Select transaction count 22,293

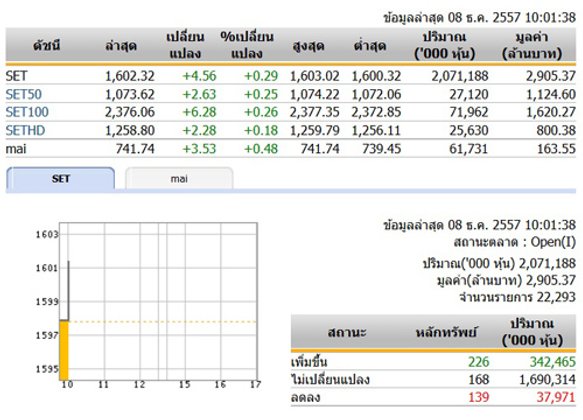pos(556,297)
